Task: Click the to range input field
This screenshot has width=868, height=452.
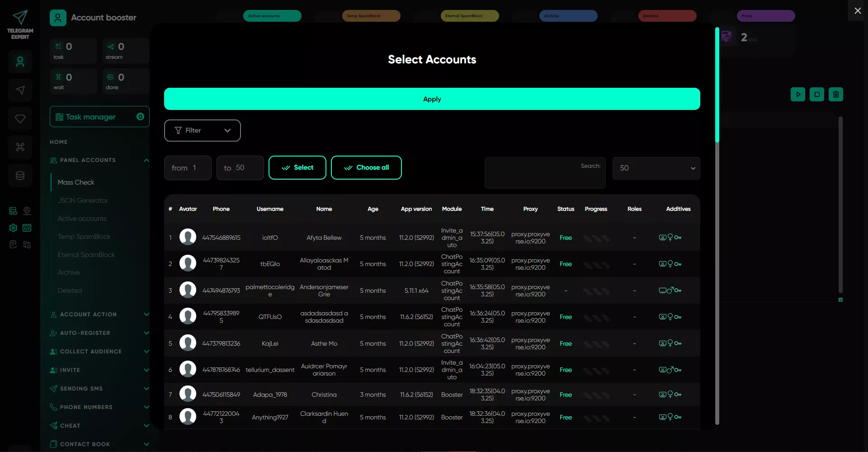Action: pos(240,168)
